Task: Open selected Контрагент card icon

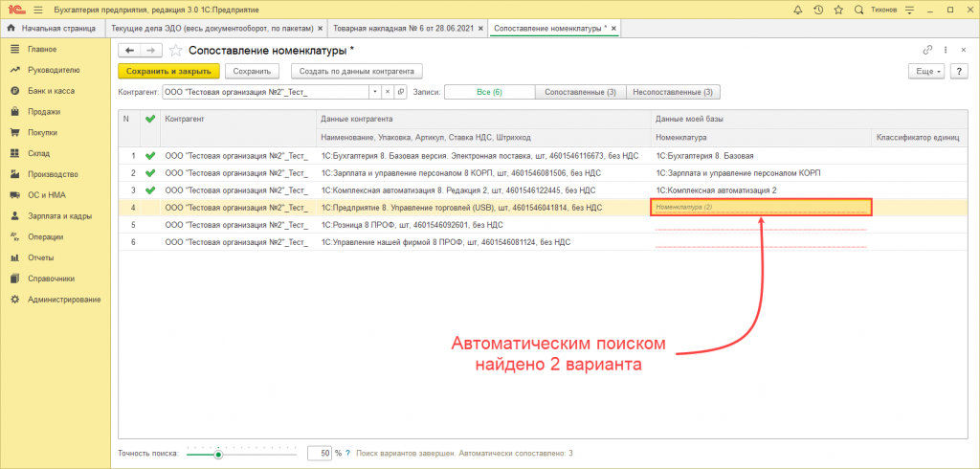Action: pyautogui.click(x=400, y=92)
